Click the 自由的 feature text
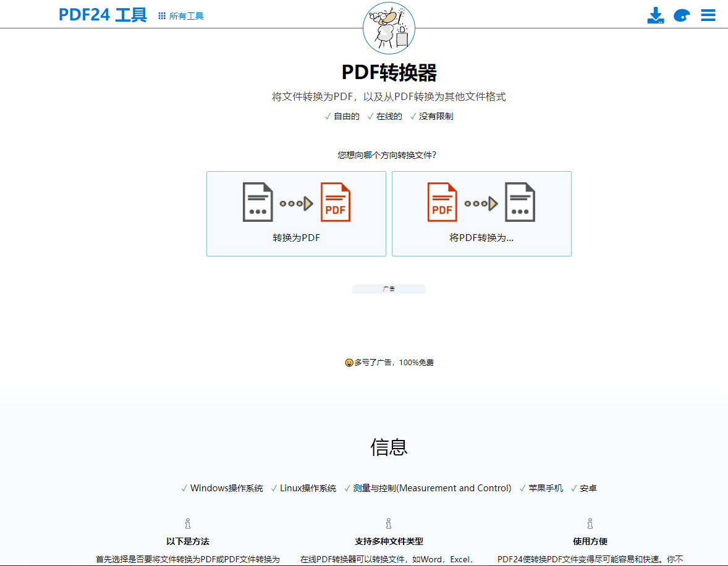This screenshot has width=728, height=566. (346, 117)
